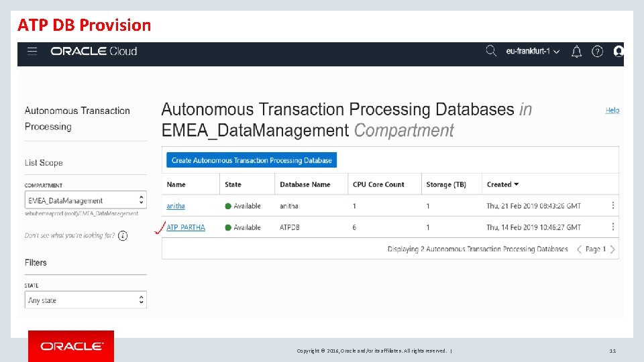Click Create Autonomous Transaction Processing Database

click(252, 160)
